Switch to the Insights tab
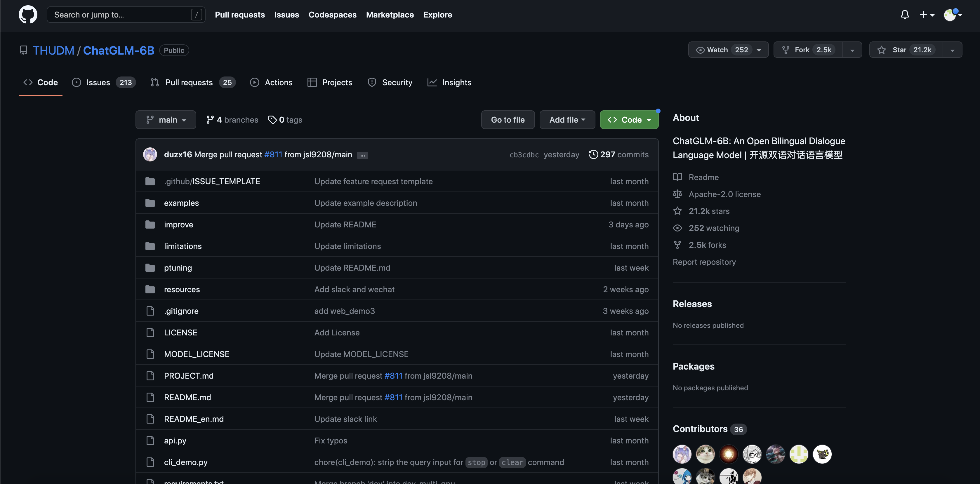Viewport: 980px width, 484px height. click(x=449, y=82)
